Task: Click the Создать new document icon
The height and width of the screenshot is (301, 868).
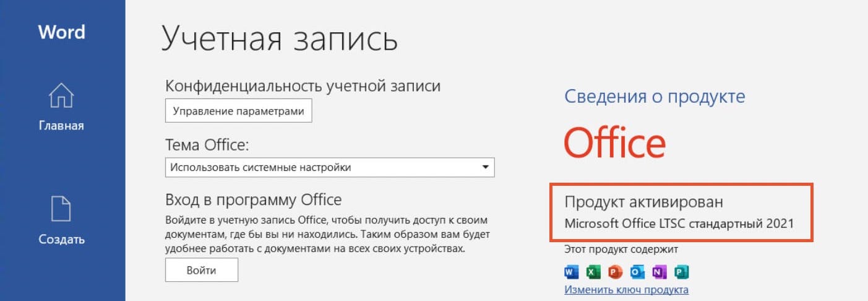Action: [x=61, y=209]
